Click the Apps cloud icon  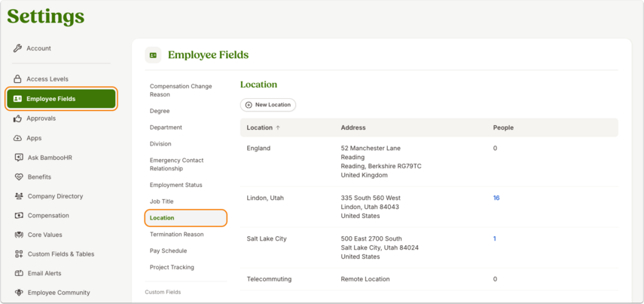[x=17, y=138]
